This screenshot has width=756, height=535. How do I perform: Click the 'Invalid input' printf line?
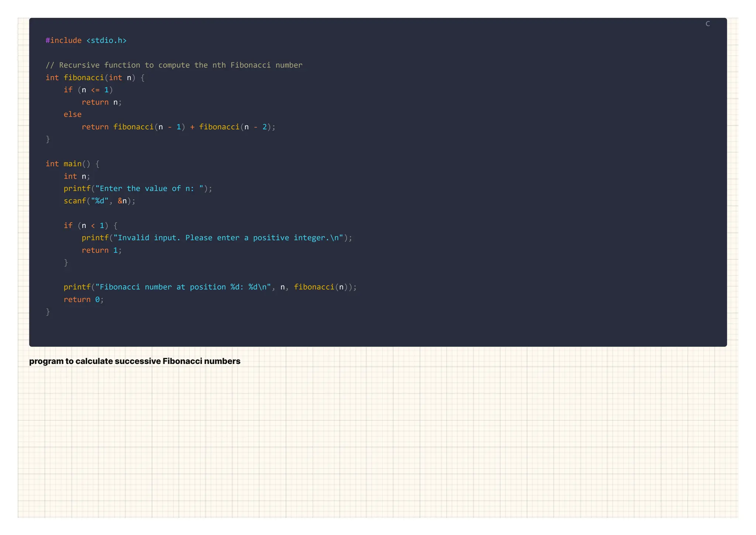(217, 238)
